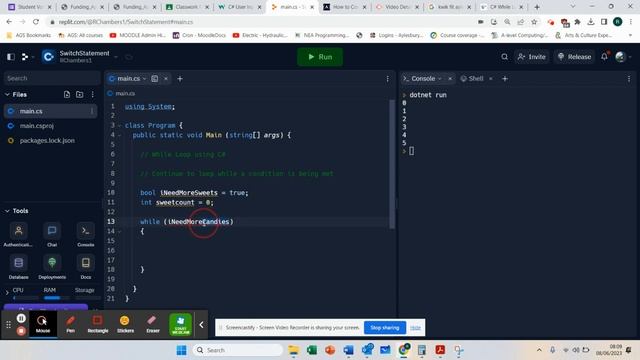Image resolution: width=640 pixels, height=360 pixels.
Task: Create a new file with the Files icon
Action: pos(67,94)
